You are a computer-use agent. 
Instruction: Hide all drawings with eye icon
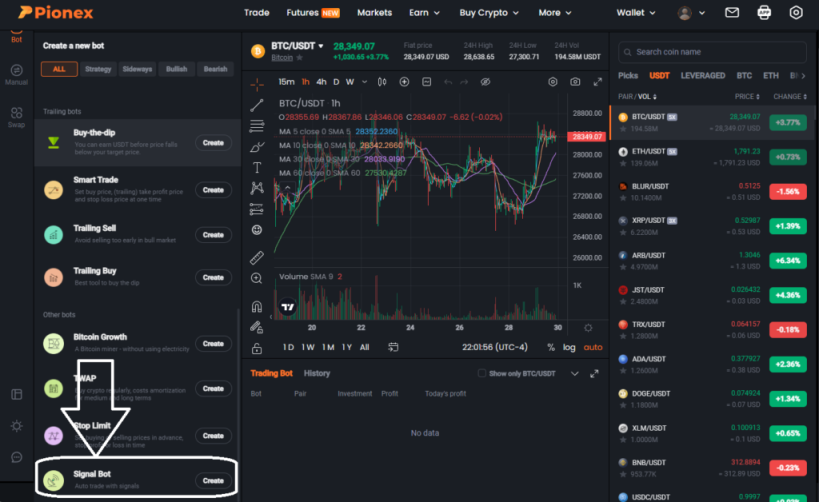485,82
